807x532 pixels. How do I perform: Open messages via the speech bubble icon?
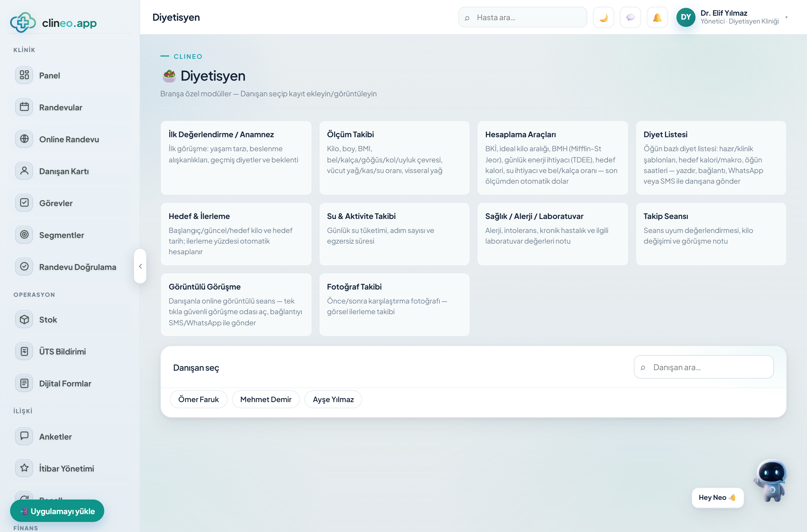(x=630, y=17)
